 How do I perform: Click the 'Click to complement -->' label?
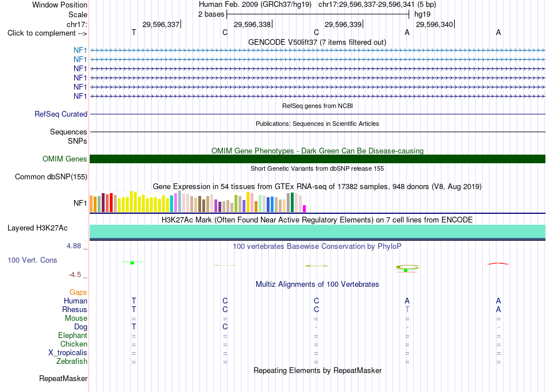pos(47,33)
